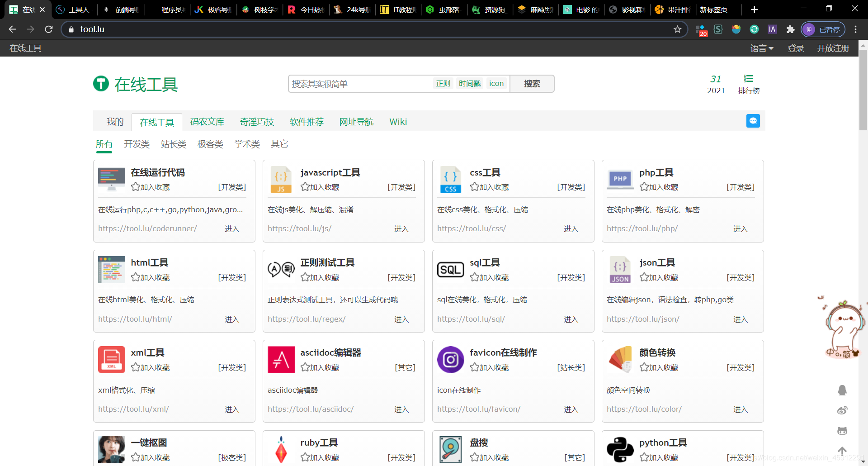Open the 盘搜 disk search icon

(451, 450)
